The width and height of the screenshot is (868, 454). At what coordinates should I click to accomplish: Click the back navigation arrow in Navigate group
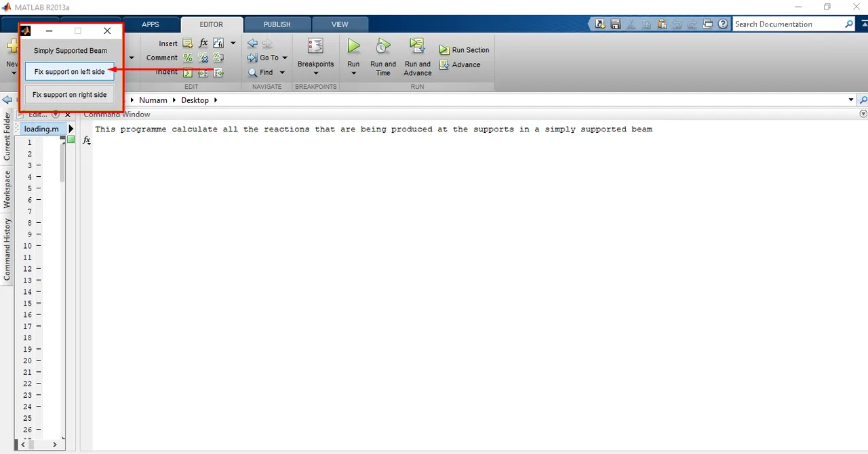click(x=252, y=43)
